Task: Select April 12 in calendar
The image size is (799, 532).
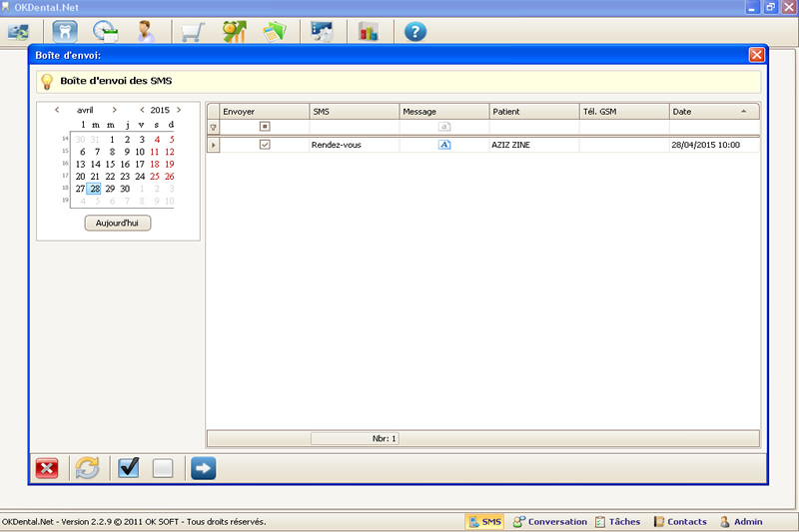Action: [x=169, y=152]
